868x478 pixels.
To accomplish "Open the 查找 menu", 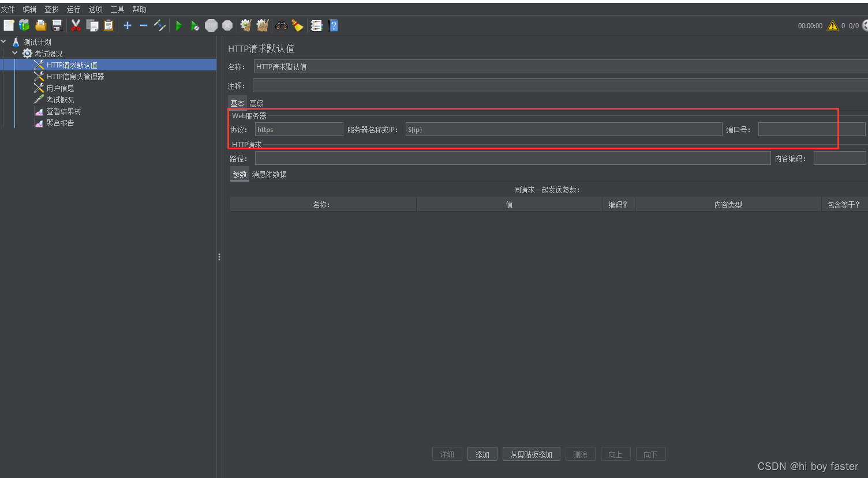I will tap(51, 9).
